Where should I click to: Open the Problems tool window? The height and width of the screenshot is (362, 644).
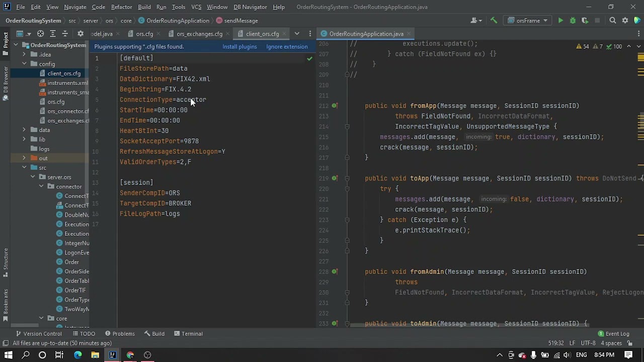120,334
